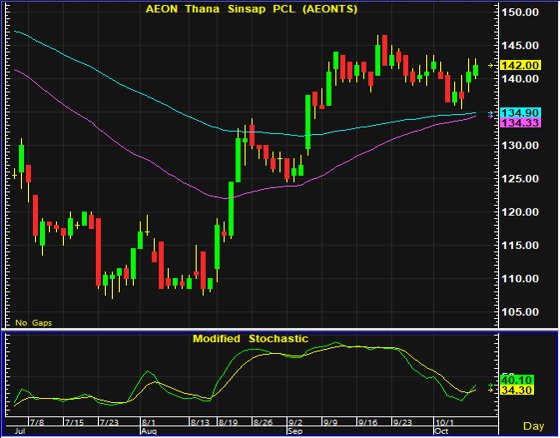Viewport: 560px width, 438px height.
Task: Click the 7/23 date marker
Action: [x=110, y=423]
